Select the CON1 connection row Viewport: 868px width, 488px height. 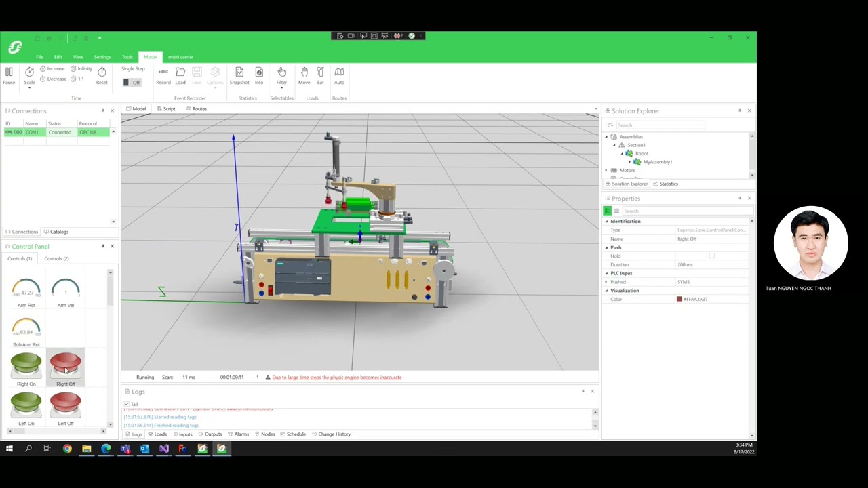coord(57,132)
